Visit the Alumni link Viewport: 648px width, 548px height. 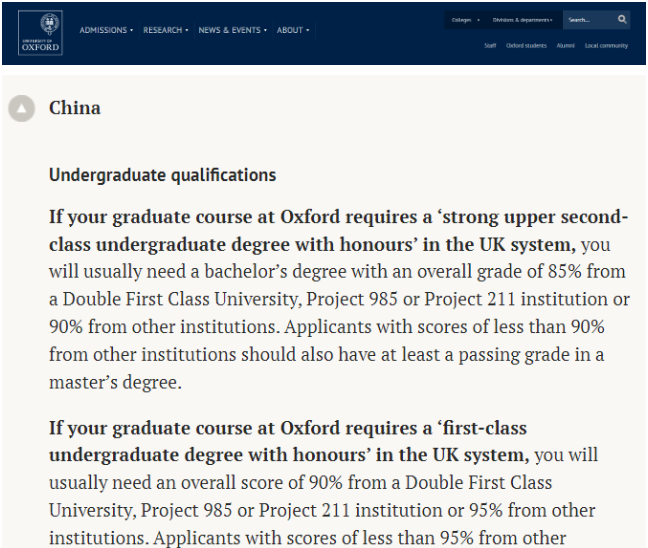coord(565,45)
